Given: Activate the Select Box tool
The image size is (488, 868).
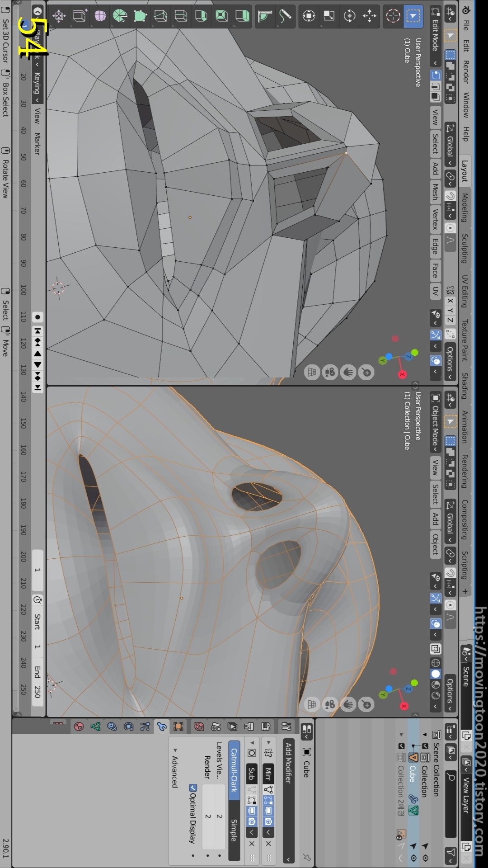Looking at the screenshot, I should (413, 16).
